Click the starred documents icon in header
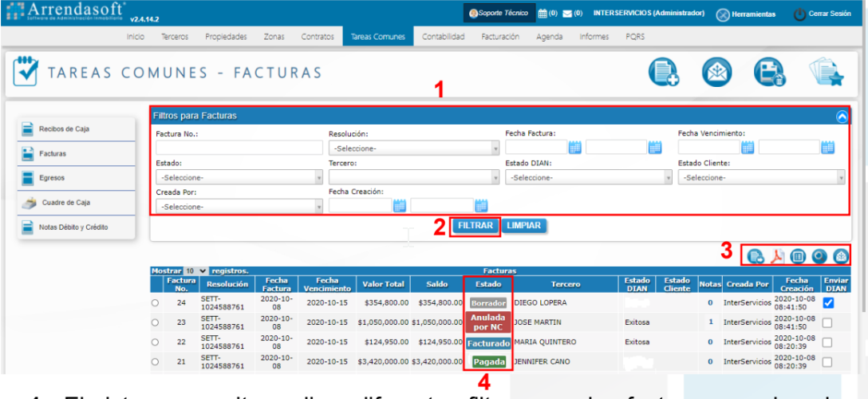The width and height of the screenshot is (868, 399). click(827, 73)
